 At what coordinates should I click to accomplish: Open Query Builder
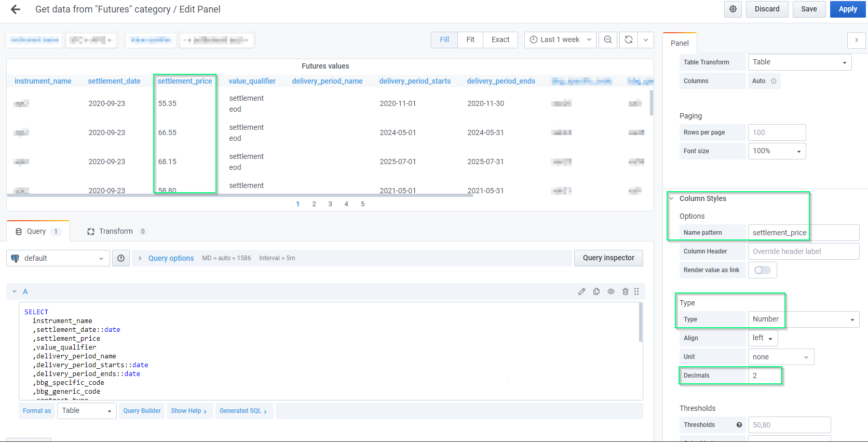(x=142, y=411)
